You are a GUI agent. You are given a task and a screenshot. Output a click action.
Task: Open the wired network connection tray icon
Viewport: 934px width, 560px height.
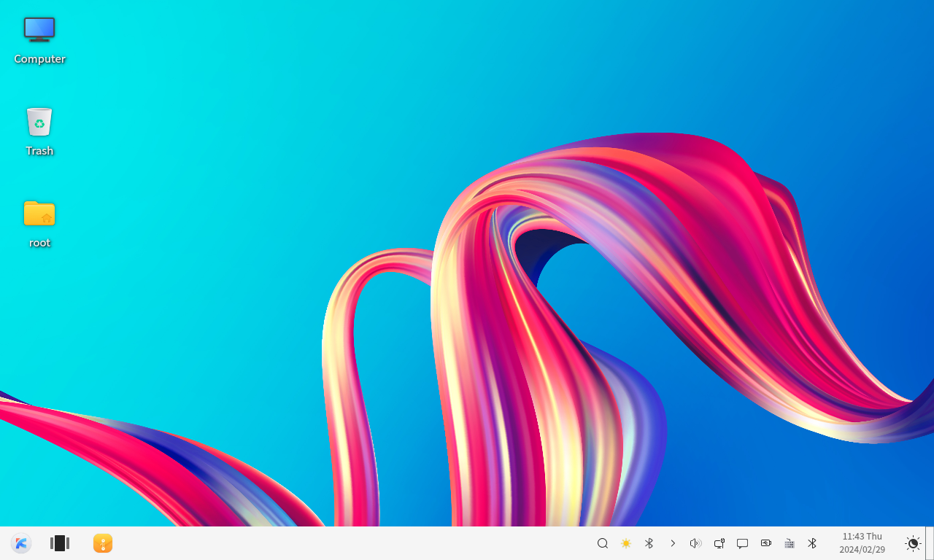pos(719,543)
